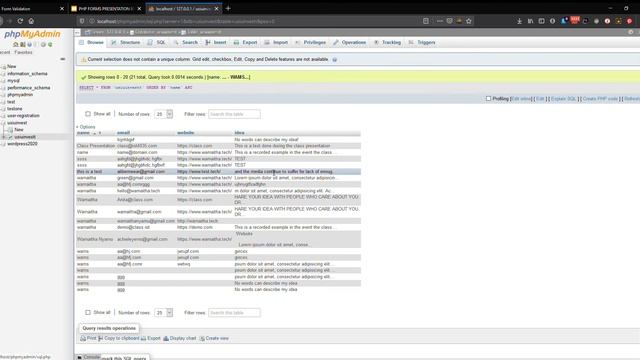Click the green reload navigation panel icon
The width and height of the screenshot is (640, 360).
point(50,44)
